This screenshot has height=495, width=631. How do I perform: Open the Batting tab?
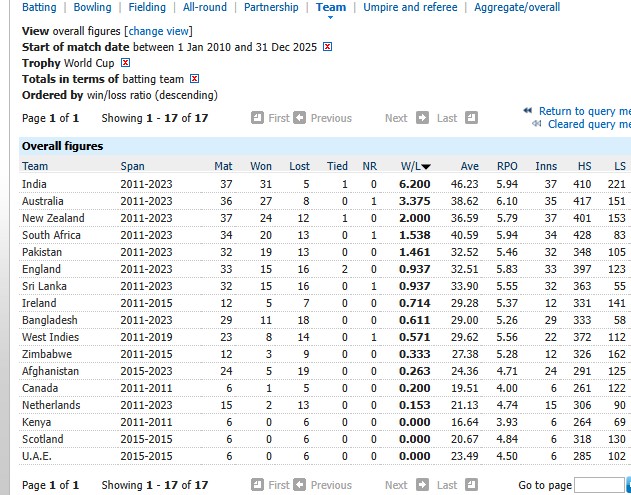click(39, 7)
